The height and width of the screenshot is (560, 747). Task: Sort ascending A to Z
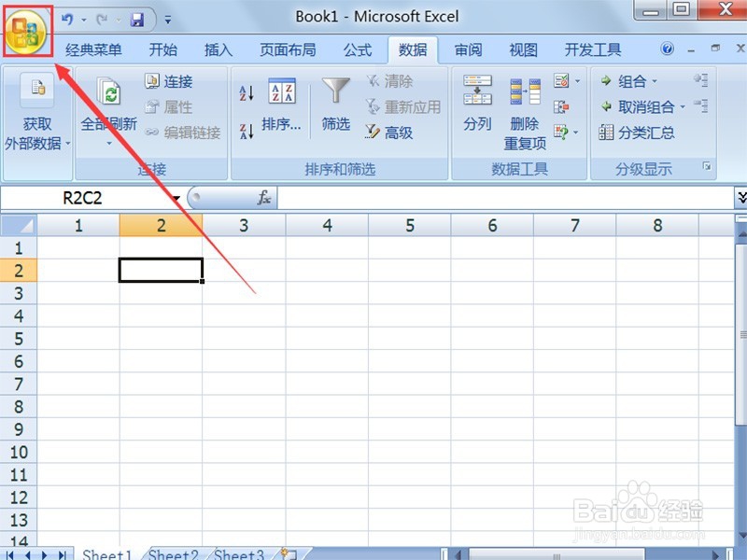(x=247, y=92)
